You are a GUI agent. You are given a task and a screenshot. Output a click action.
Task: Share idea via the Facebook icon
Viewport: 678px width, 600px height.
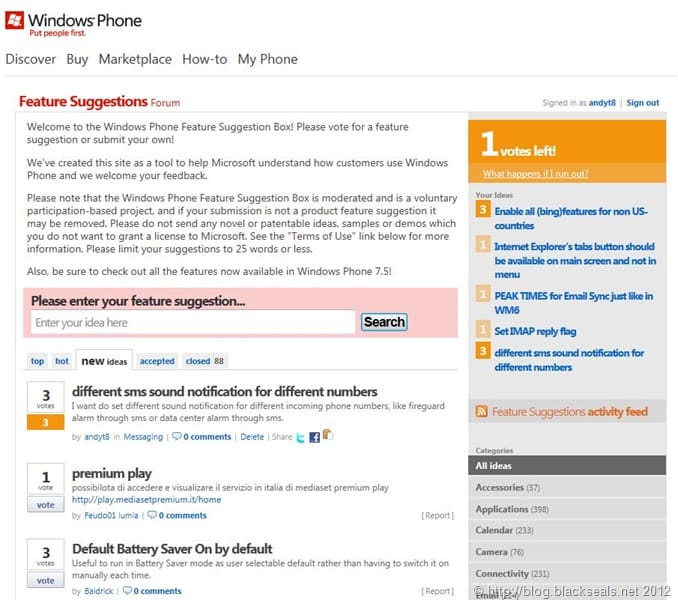coord(314,437)
